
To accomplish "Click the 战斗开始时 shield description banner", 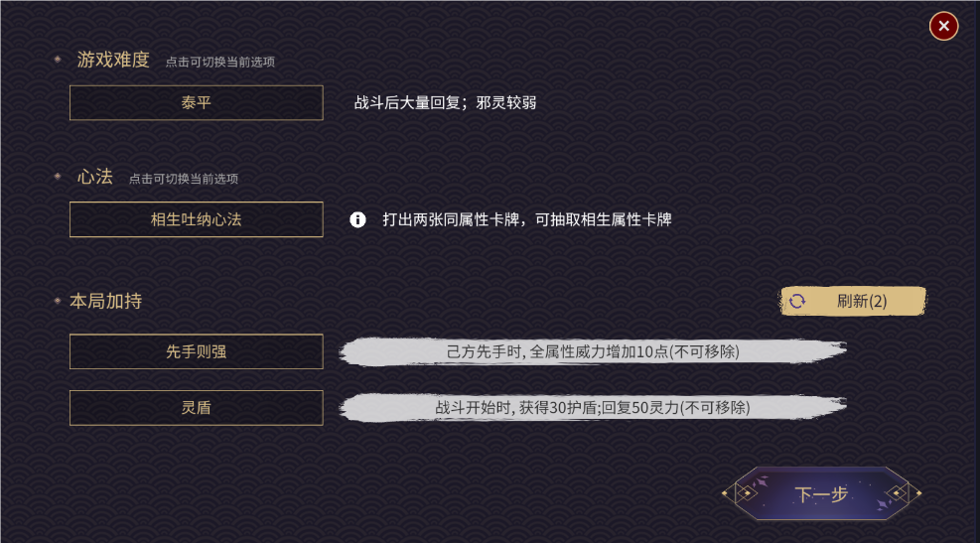I will [x=592, y=407].
